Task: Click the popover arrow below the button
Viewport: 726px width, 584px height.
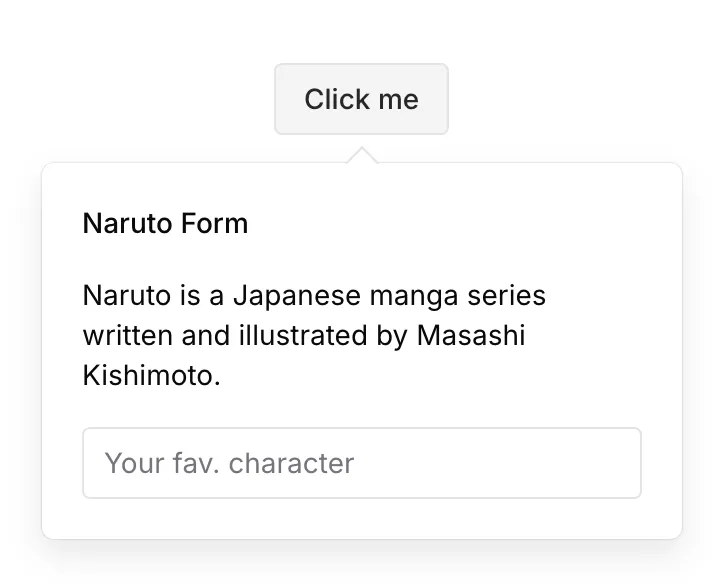Action: (x=362, y=155)
